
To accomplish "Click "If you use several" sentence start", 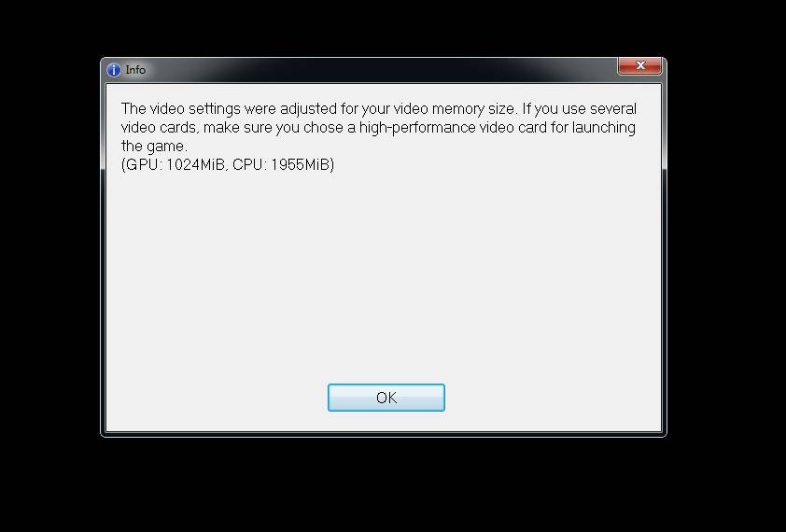I will pyautogui.click(x=579, y=109).
